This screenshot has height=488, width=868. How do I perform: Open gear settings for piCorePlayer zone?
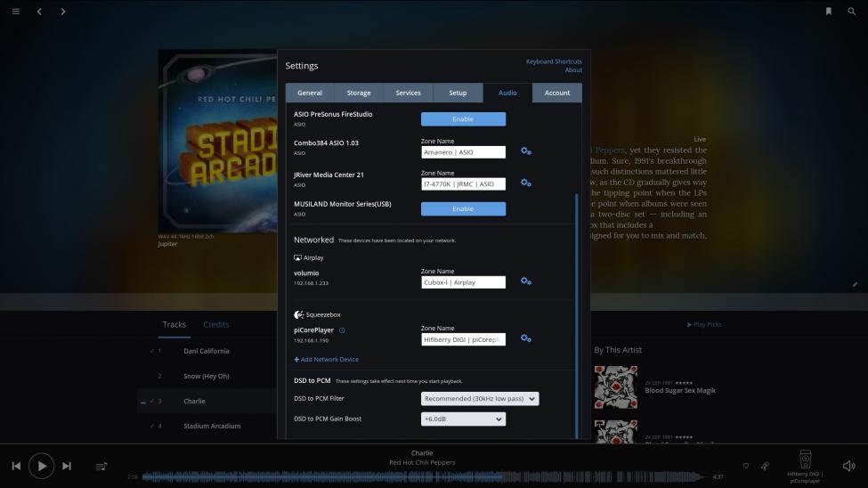point(526,338)
